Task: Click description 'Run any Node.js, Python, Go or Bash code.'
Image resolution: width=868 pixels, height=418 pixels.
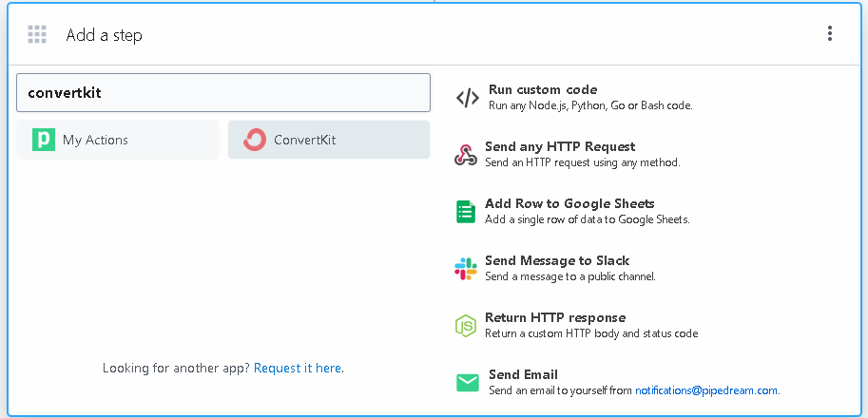Action: [590, 105]
